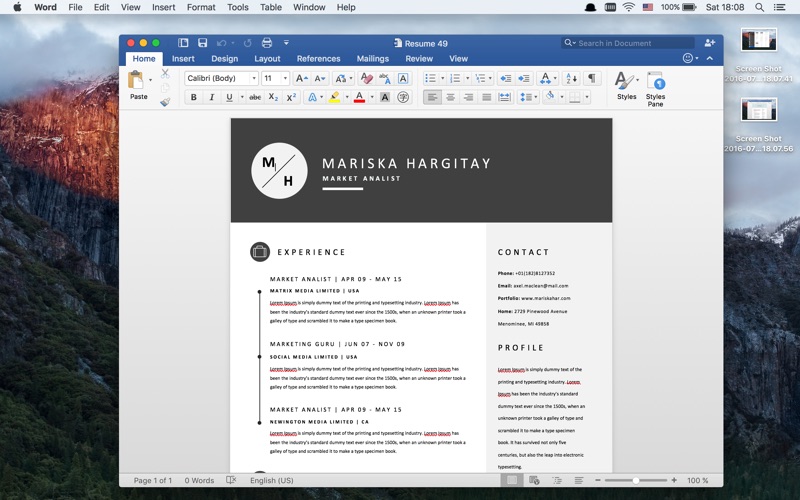
Task: Switch to the Layout ribbon tab
Action: [267, 59]
